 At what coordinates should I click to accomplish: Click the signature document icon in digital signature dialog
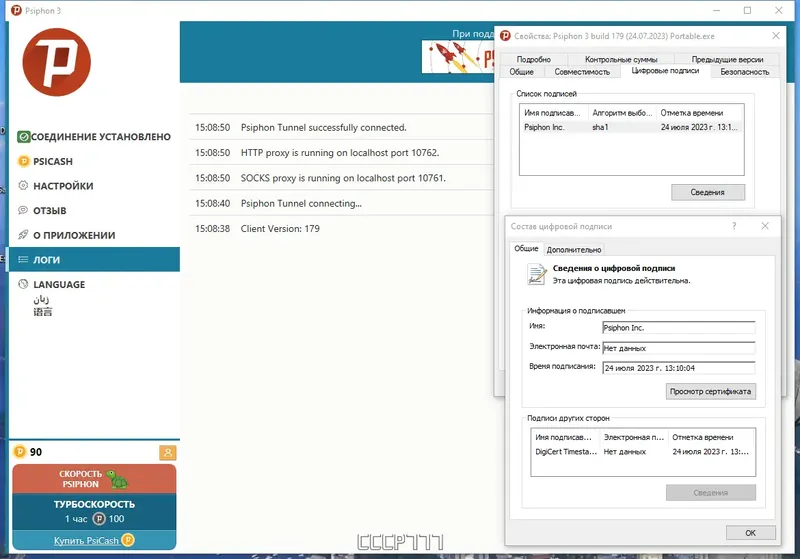point(536,274)
